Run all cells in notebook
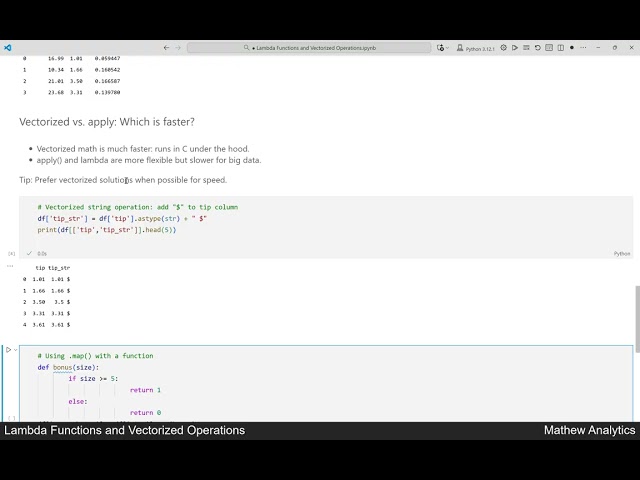This screenshot has height=480, width=640. (515, 48)
